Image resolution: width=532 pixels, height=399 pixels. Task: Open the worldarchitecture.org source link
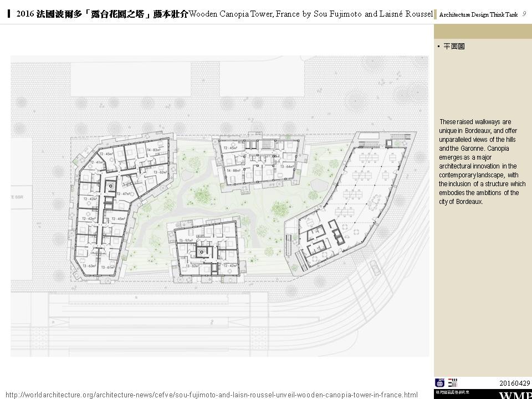click(x=211, y=395)
